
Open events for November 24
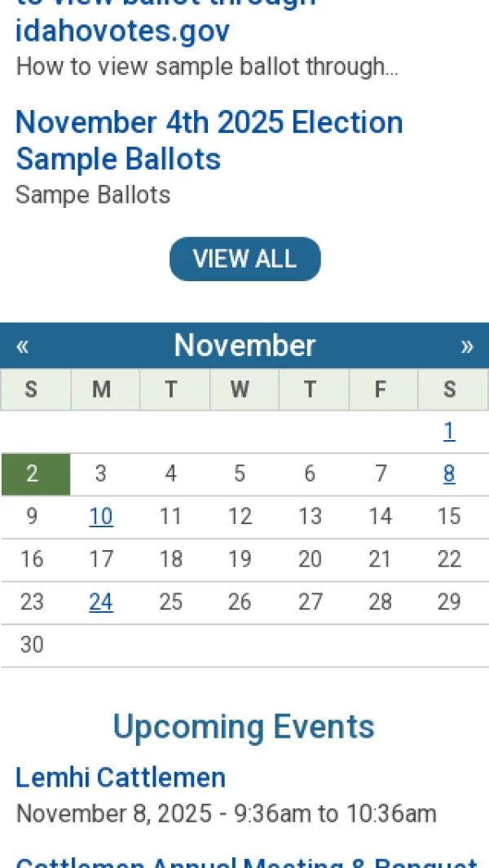click(101, 601)
